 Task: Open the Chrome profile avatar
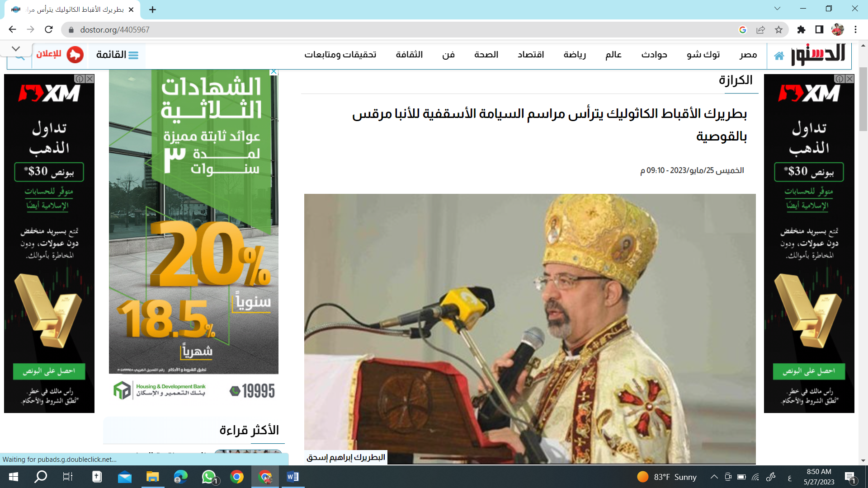point(837,30)
